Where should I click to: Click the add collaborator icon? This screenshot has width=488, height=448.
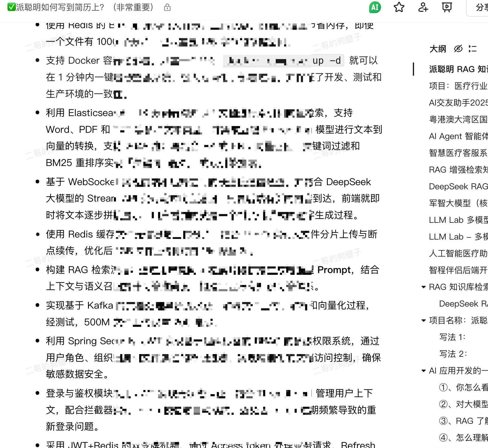pos(423,7)
